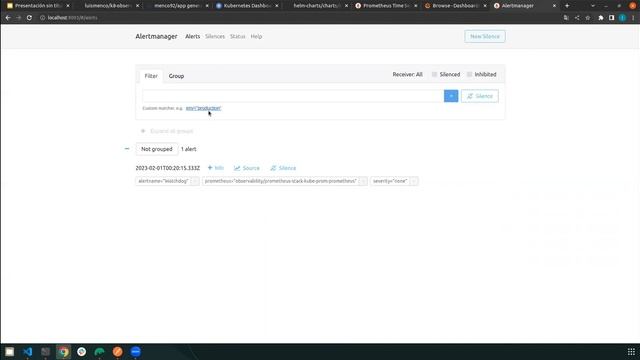Open the browser extensions puzzle icon
Image resolution: width=640 pixels, height=360 pixels.
600,18
